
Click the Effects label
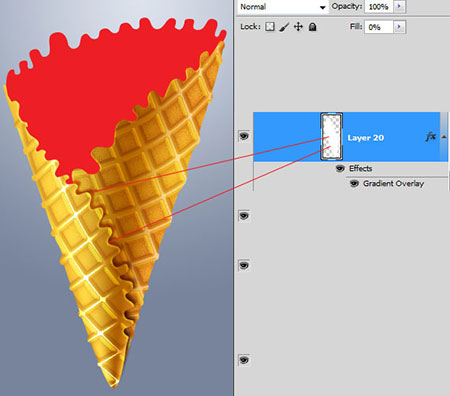click(x=360, y=168)
